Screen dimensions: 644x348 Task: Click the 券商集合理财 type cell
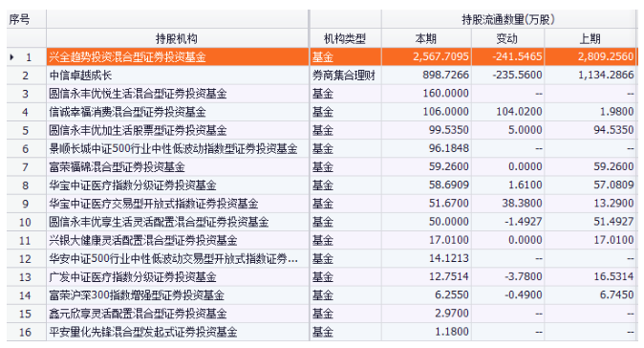point(345,76)
